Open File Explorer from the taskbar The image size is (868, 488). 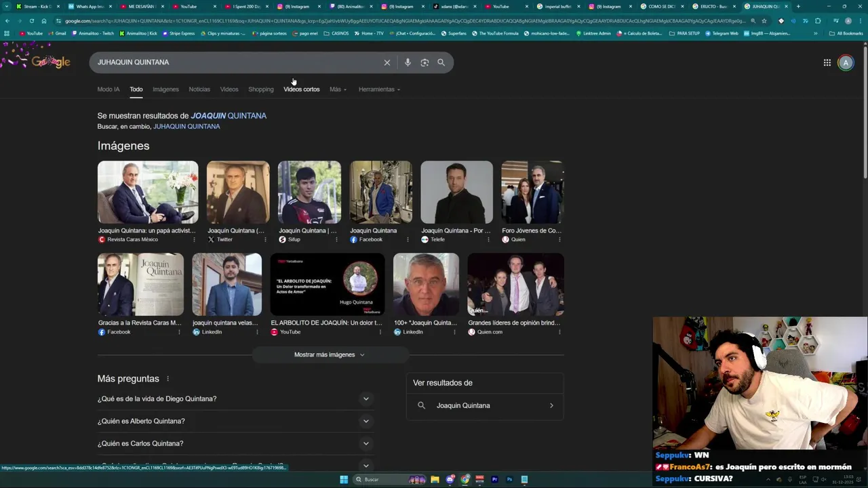(435, 479)
